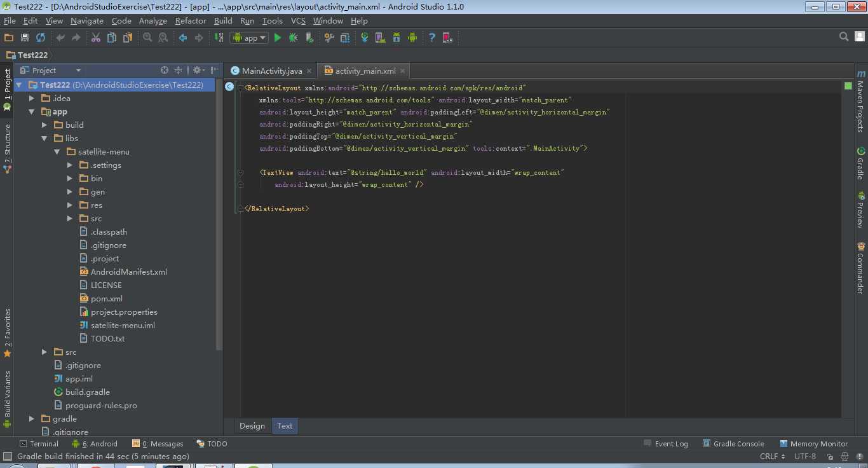Collapse the satellite-menu folder
This screenshot has width=868, height=468.
[x=57, y=151]
